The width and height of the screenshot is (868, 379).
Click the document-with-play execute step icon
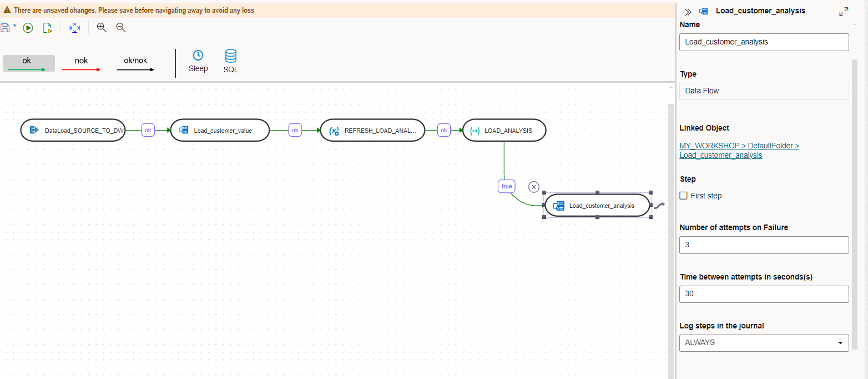tap(48, 28)
